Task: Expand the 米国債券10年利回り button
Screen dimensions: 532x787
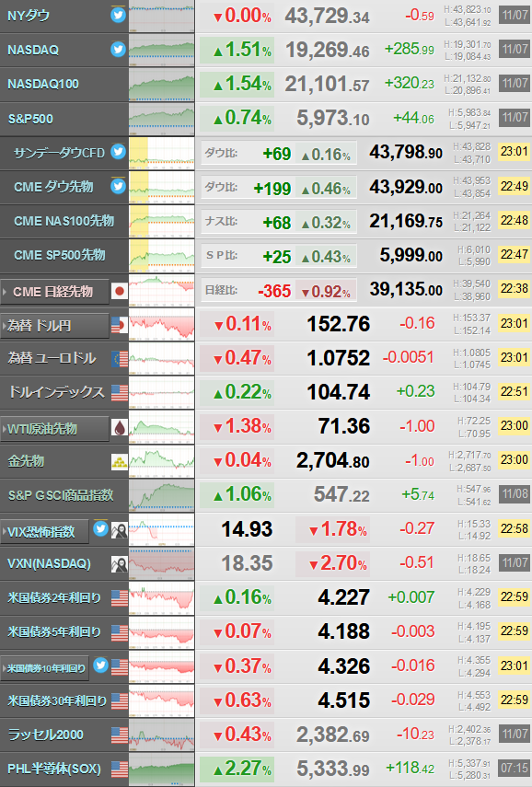Action: pos(45,668)
